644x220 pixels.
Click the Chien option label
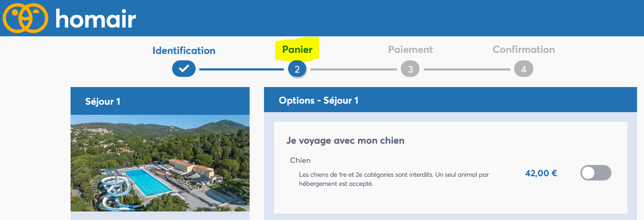click(300, 160)
